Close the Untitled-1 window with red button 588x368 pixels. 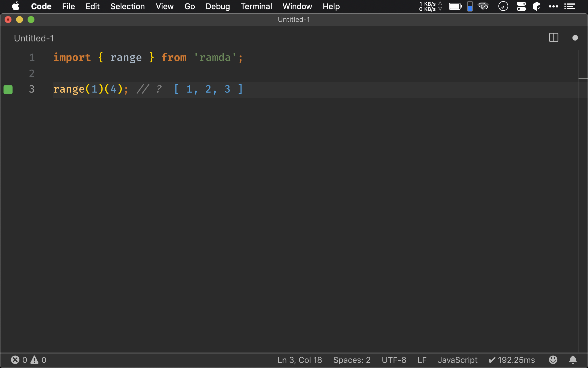click(x=8, y=20)
